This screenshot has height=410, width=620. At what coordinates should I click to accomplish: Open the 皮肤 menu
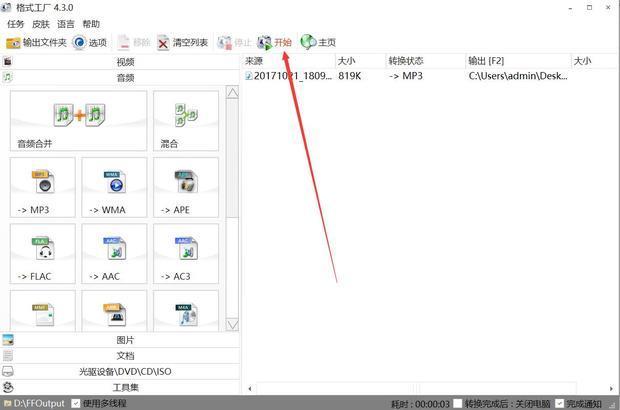click(41, 24)
